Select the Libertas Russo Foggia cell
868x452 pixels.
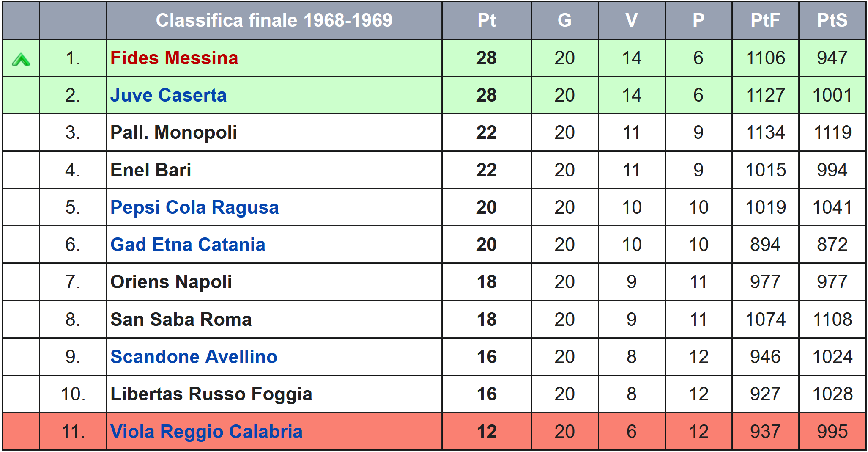click(x=274, y=394)
